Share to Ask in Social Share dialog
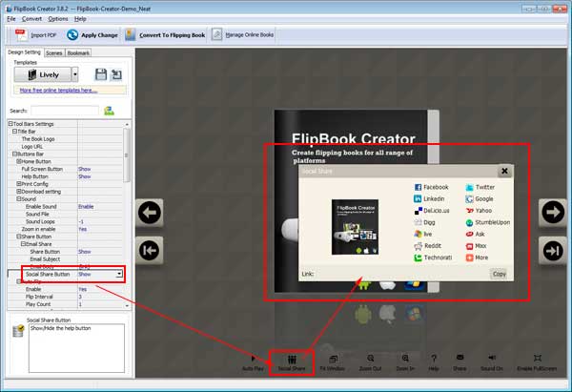Image resolution: width=572 pixels, height=392 pixels. [476, 234]
